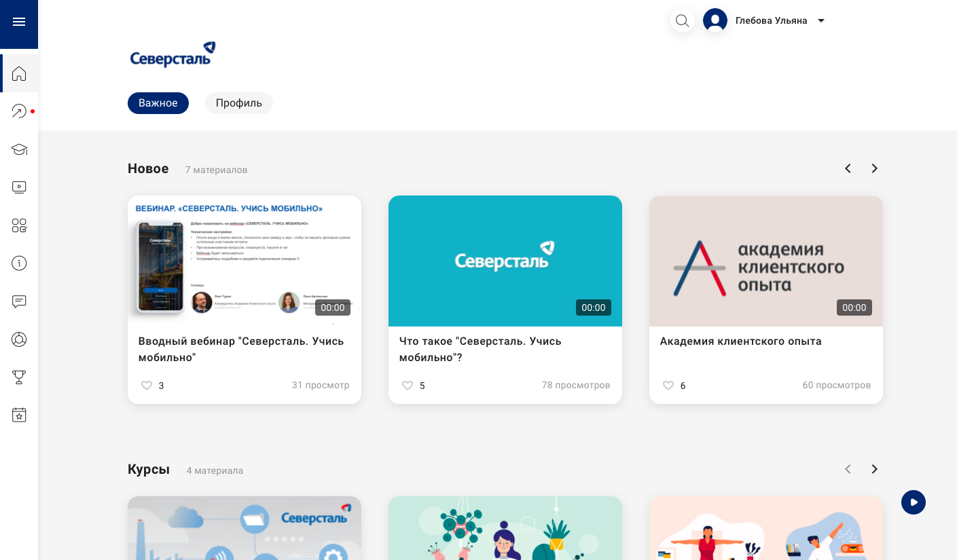Click the "31 просмотр" view count
Screen dimensions: 957x560
321,386
